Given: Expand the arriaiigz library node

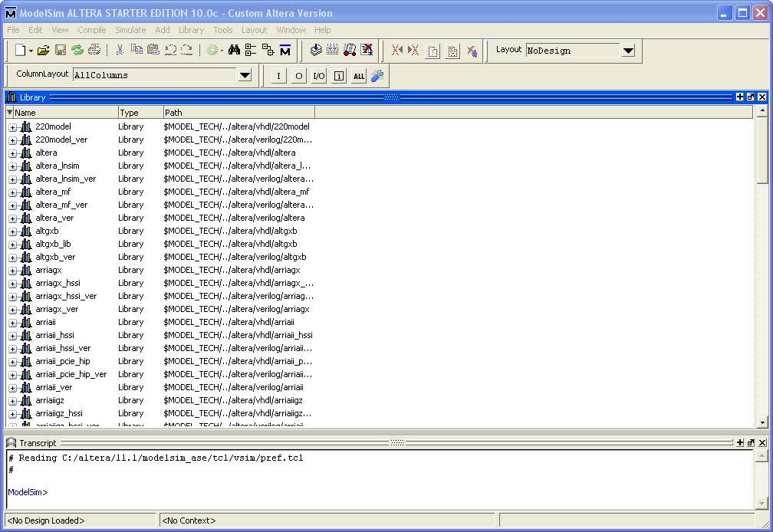Looking at the screenshot, I should click(12, 401).
